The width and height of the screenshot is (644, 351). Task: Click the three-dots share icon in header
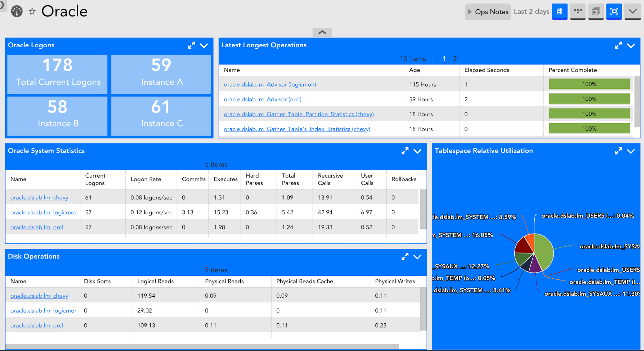click(x=578, y=12)
